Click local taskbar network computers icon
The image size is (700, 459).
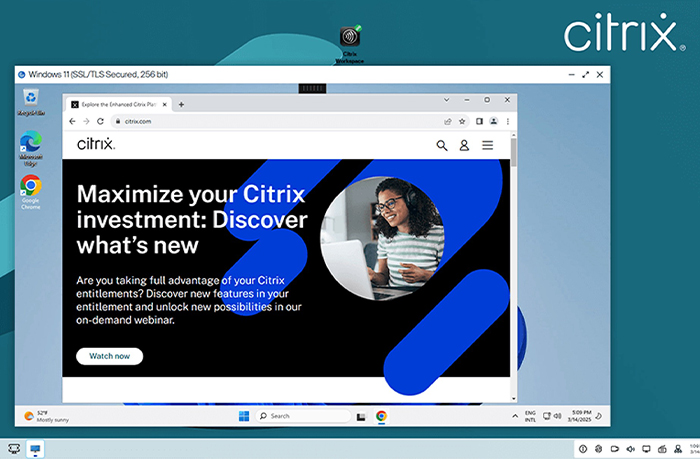point(14,448)
